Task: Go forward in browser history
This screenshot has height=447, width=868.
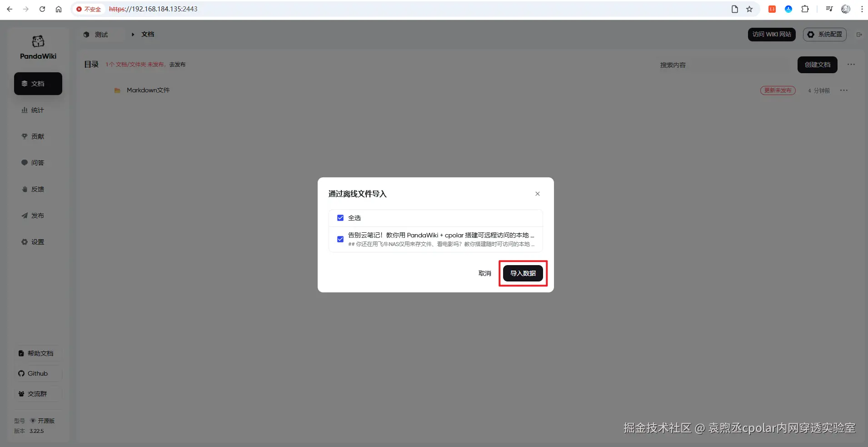Action: click(26, 9)
